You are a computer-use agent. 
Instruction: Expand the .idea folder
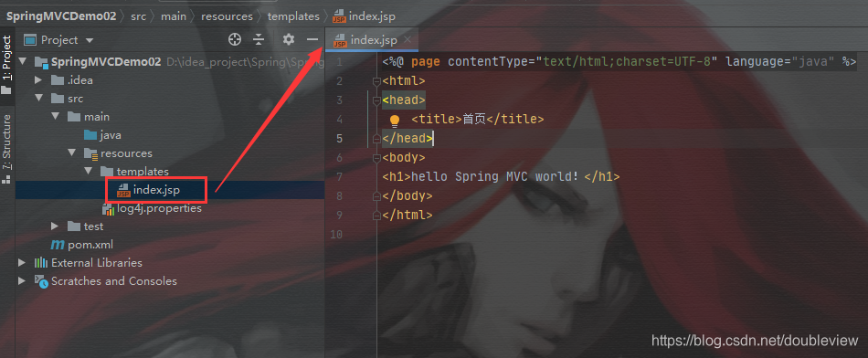point(38,79)
